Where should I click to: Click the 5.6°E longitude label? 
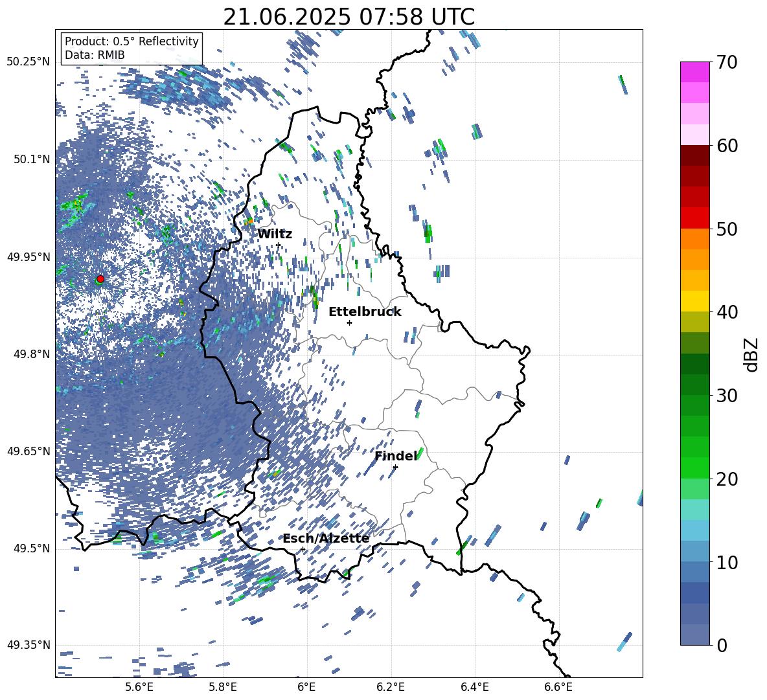(x=139, y=687)
